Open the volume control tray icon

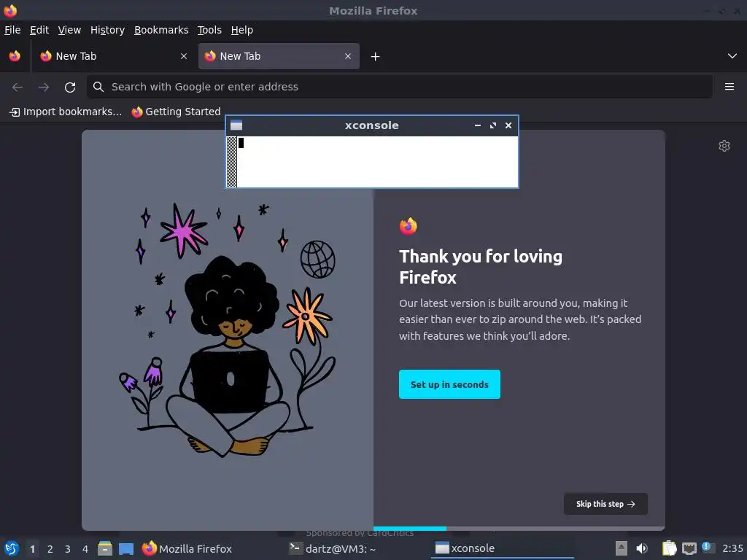642,548
